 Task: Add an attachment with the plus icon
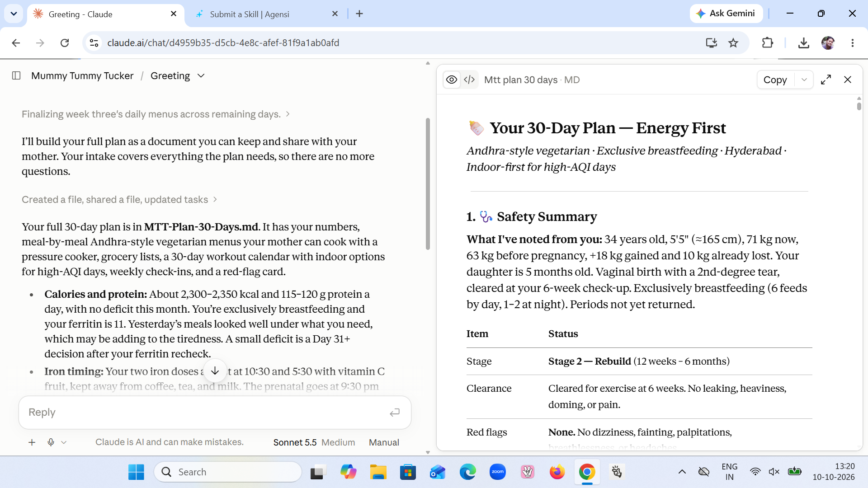click(x=32, y=442)
